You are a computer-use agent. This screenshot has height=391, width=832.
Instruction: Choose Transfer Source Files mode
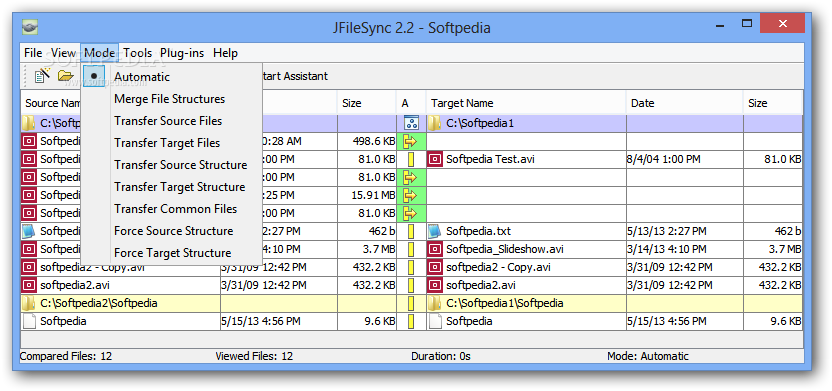click(x=171, y=121)
